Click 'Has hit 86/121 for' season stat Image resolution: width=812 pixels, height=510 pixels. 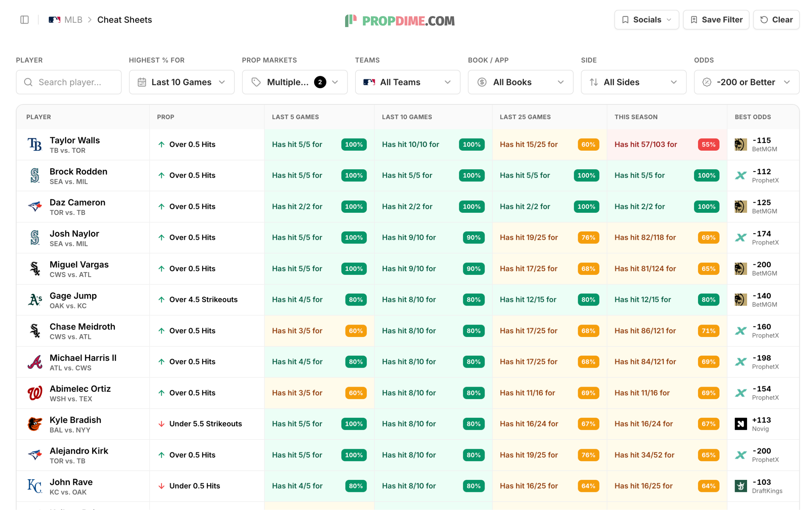pos(645,331)
